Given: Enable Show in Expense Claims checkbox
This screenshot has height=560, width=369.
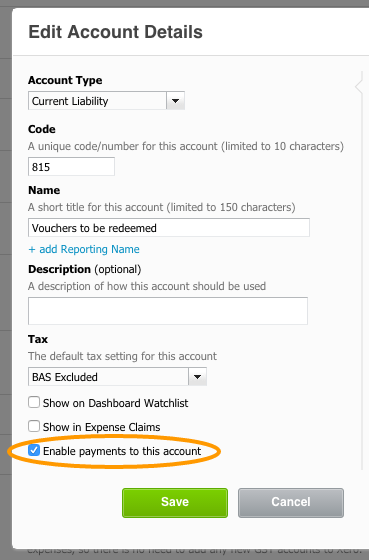Looking at the screenshot, I should 34,426.
